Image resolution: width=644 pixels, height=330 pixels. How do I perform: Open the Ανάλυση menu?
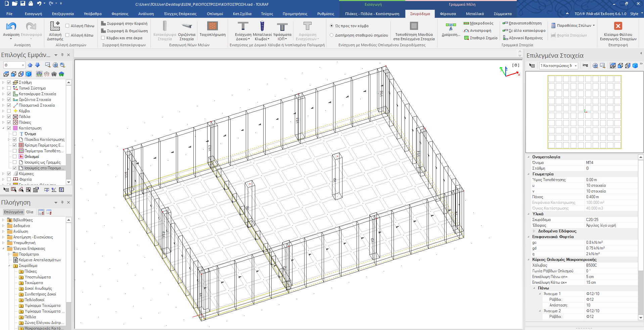[x=146, y=14]
